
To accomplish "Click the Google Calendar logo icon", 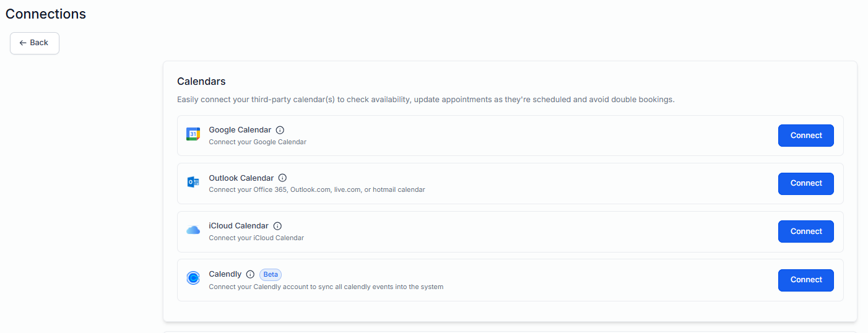I will coord(193,134).
